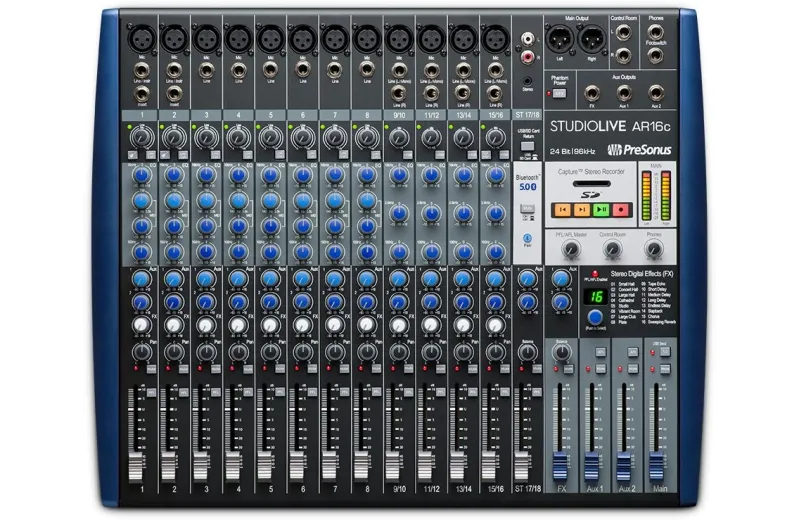Enable PFL on the ST 17/18 channel
This screenshot has width=800, height=520.
pyautogui.click(x=537, y=392)
